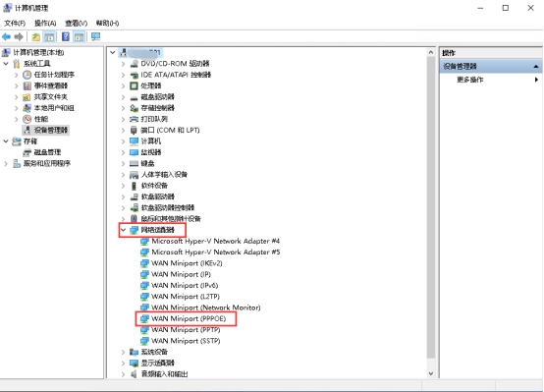Expand the 人体学输入设备 category
The image size is (544, 392).
tap(123, 175)
